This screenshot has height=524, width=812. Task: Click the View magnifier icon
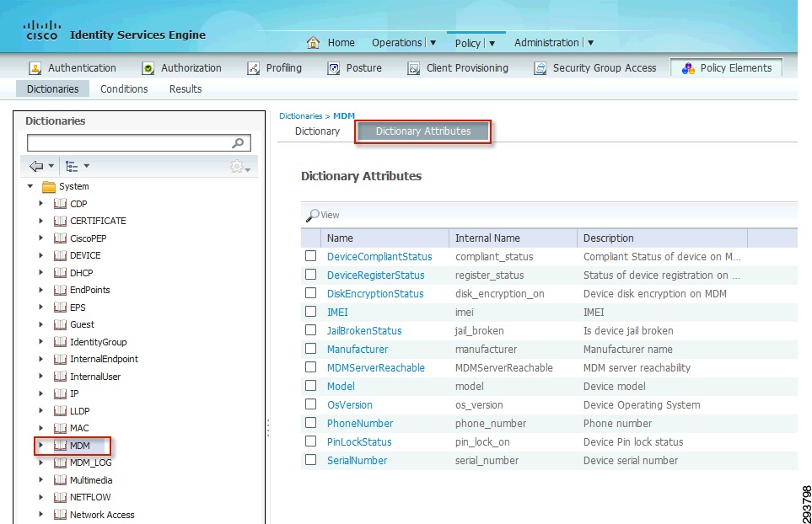[x=312, y=215]
